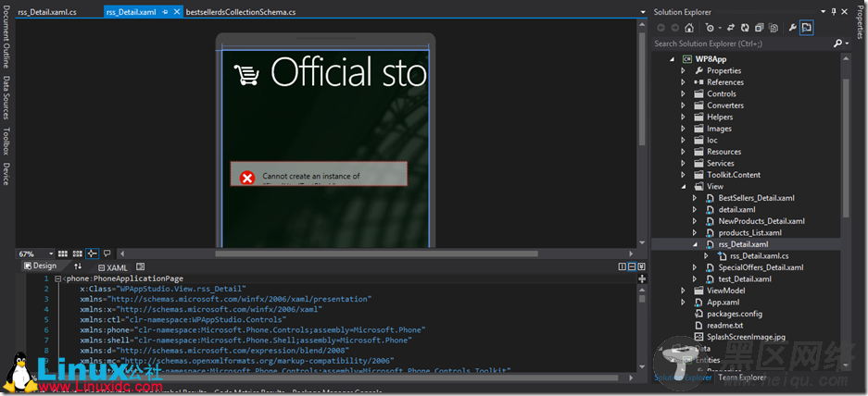Image resolution: width=868 pixels, height=396 pixels.
Task: Swap the Design and XAML panes
Action: coord(78,266)
